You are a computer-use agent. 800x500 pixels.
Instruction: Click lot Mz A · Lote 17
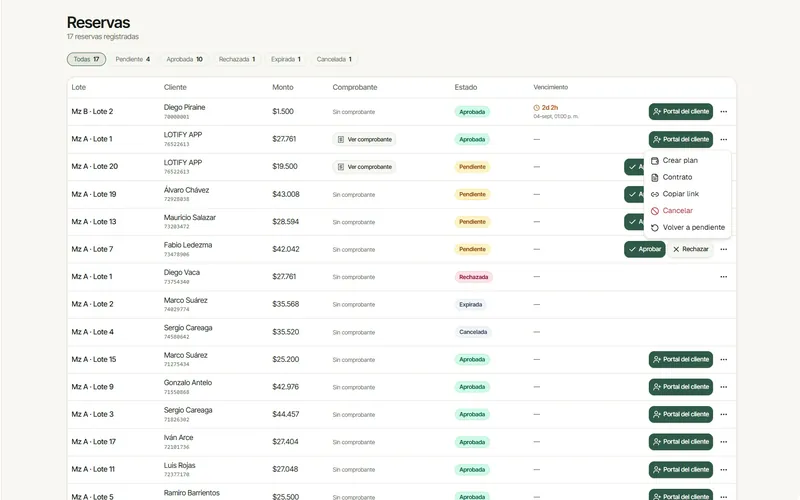(x=94, y=442)
